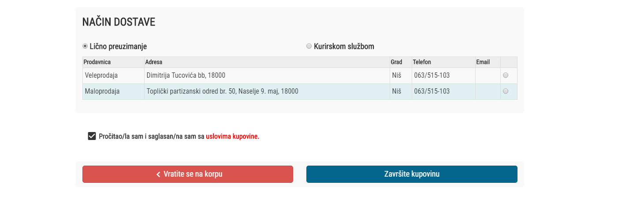
Task: Click the Veleprodaja store name cell
Action: [x=101, y=76]
